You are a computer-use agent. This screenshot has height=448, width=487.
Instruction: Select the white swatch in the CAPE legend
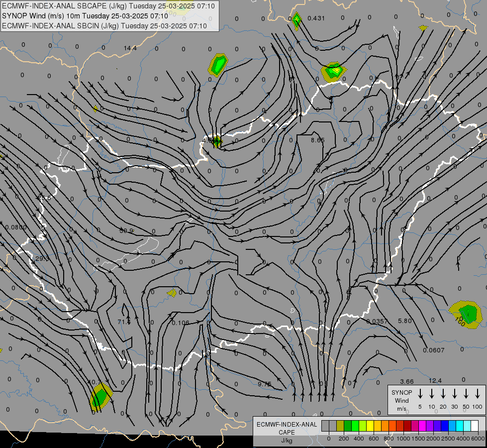point(474,426)
